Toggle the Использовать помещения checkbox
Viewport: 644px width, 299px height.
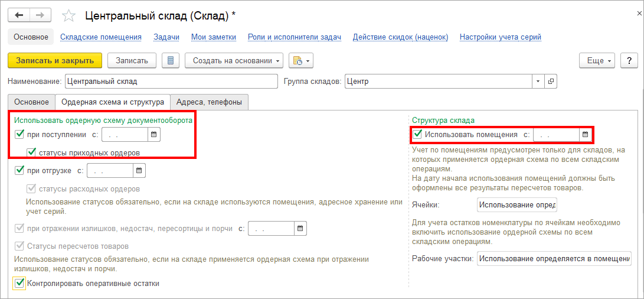click(x=418, y=134)
